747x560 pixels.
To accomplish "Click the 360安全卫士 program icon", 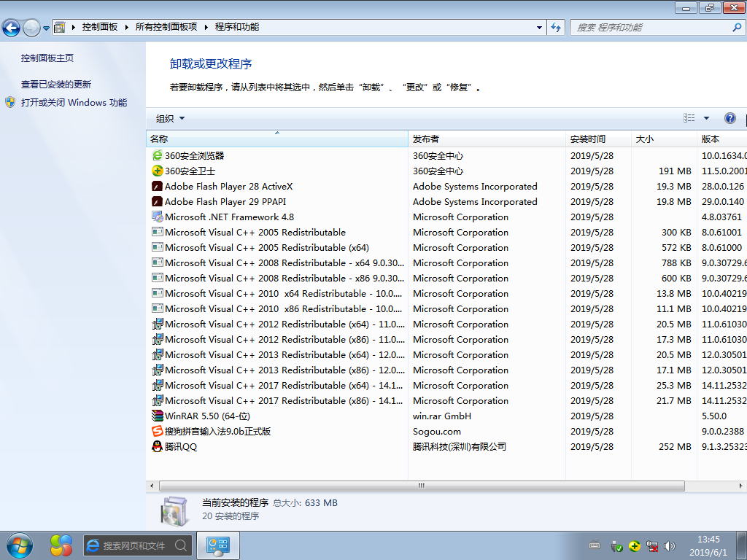I will tap(158, 171).
